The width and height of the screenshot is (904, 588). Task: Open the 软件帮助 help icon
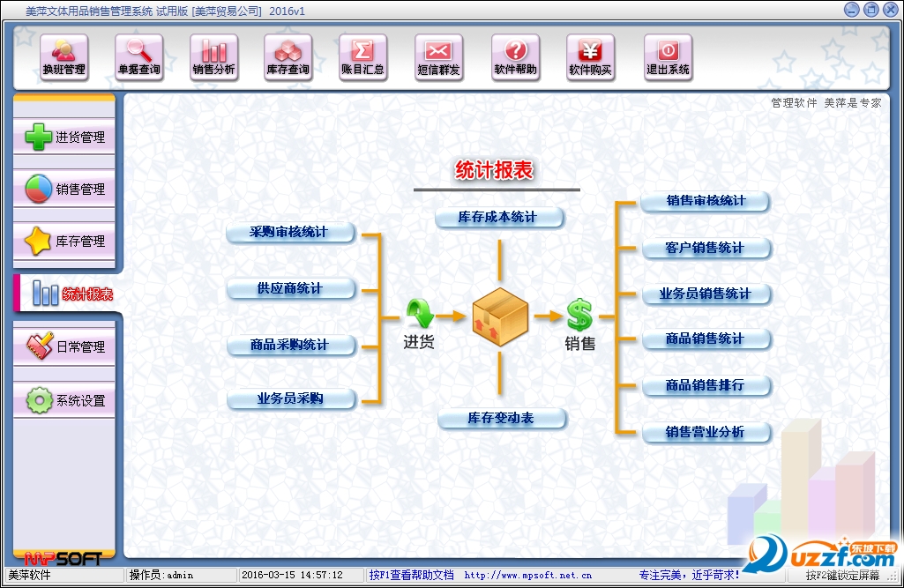515,57
